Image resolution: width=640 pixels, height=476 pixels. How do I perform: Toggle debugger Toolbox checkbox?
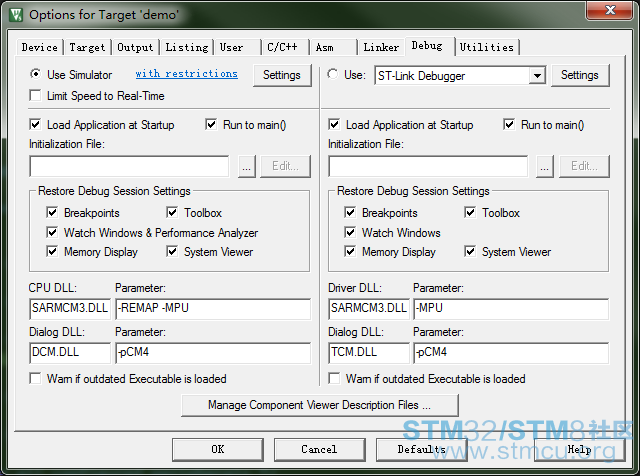[x=470, y=212]
